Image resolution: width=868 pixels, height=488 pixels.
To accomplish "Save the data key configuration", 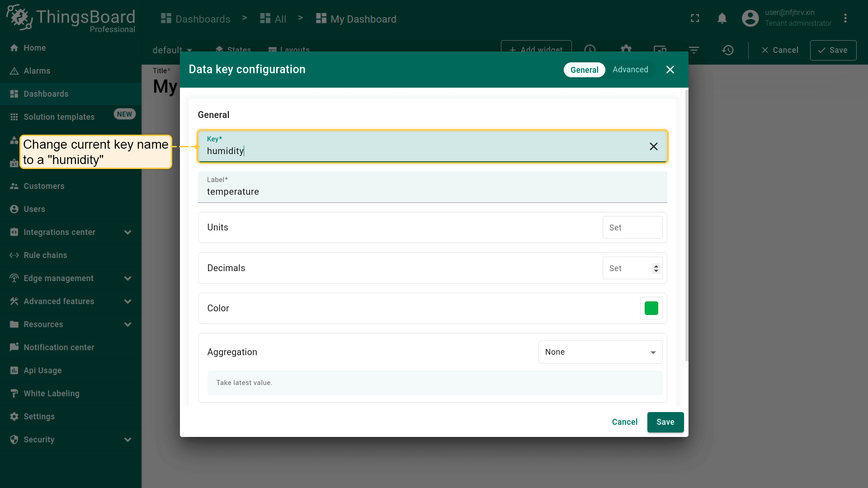I will click(x=665, y=422).
